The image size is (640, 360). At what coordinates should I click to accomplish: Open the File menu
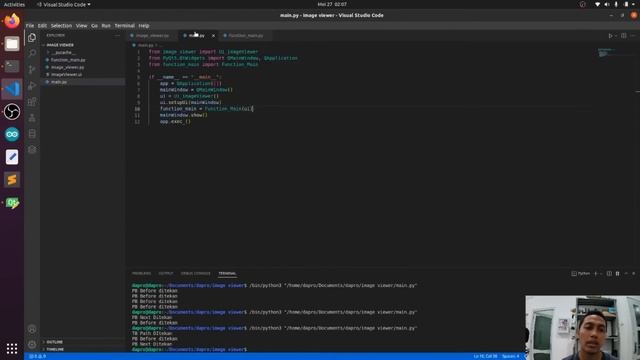point(30,25)
